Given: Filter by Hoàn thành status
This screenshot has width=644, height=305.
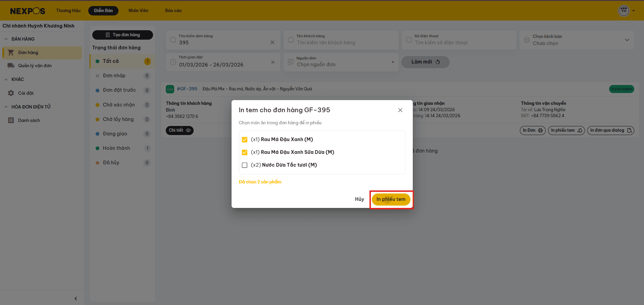Looking at the screenshot, I should coord(122,148).
